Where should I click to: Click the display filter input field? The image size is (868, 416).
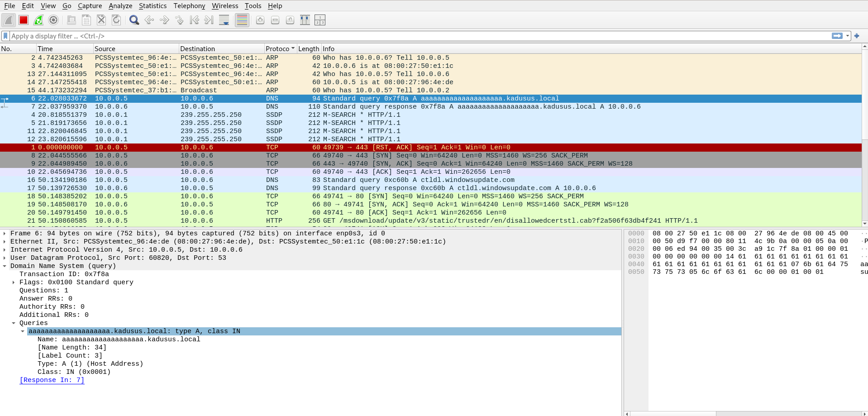pos(407,36)
